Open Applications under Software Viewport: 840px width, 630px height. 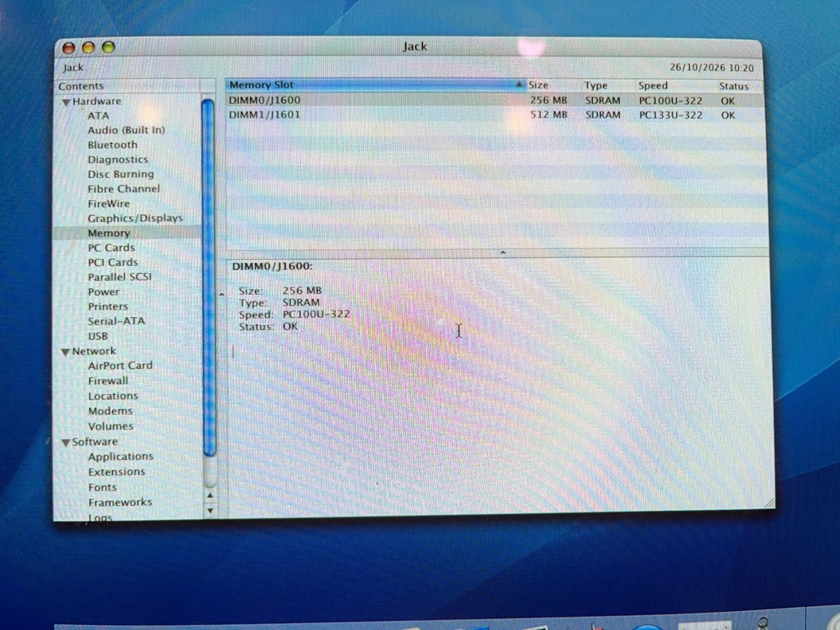[x=121, y=456]
